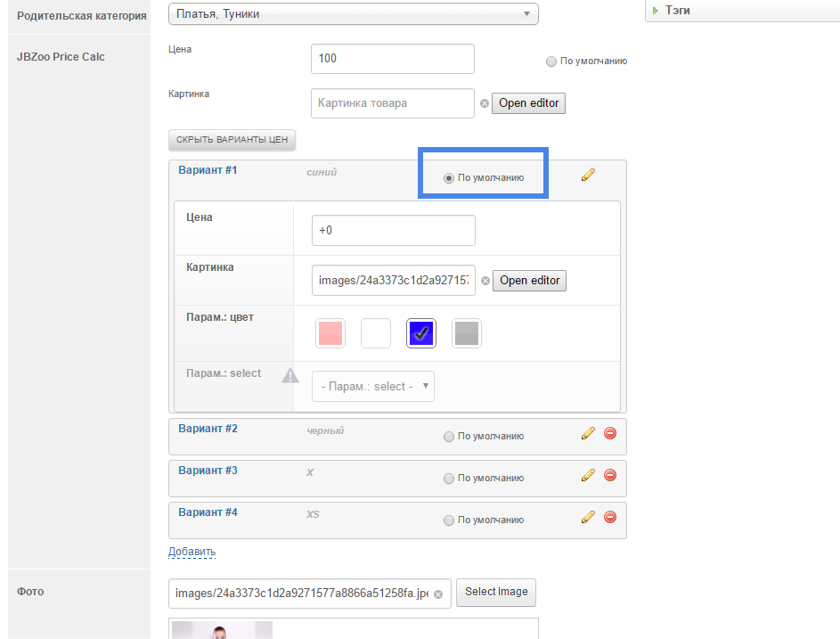Set Вариант #2 as default option
840x639 pixels.
[449, 437]
